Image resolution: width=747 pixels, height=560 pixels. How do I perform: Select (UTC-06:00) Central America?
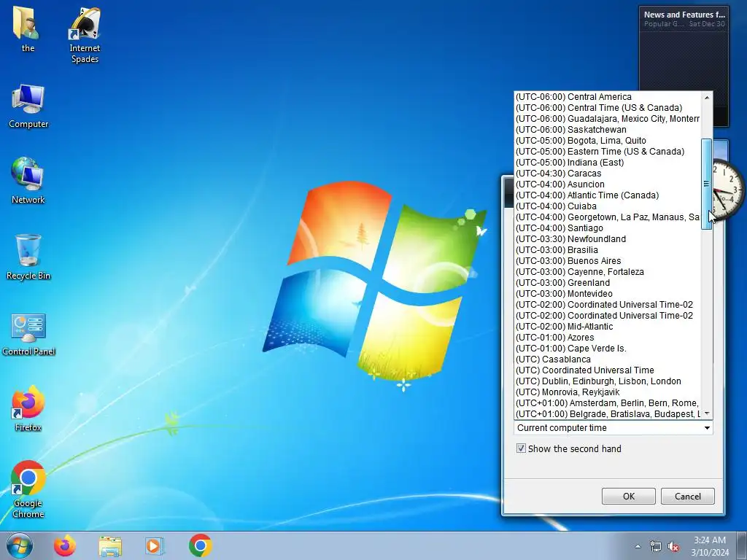click(608, 97)
